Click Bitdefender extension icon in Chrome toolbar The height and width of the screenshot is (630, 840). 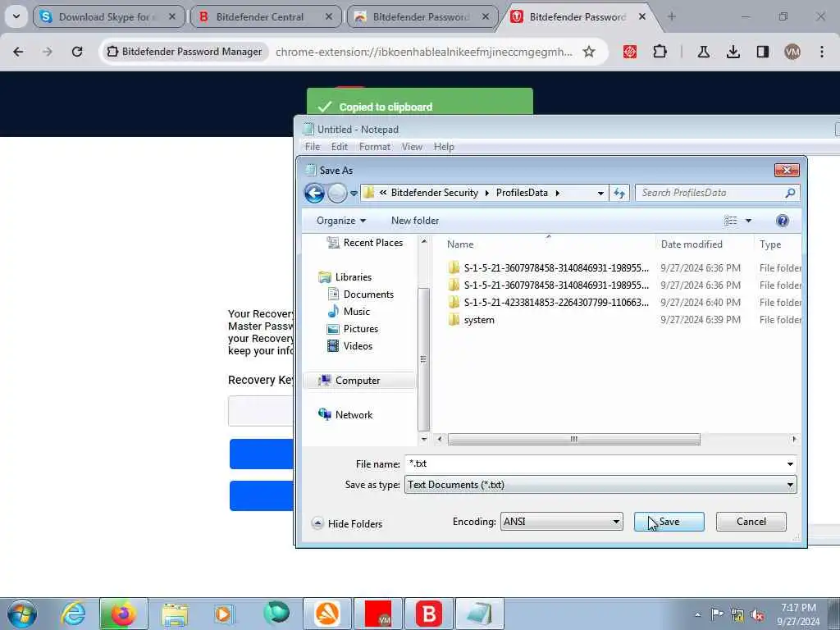(630, 52)
